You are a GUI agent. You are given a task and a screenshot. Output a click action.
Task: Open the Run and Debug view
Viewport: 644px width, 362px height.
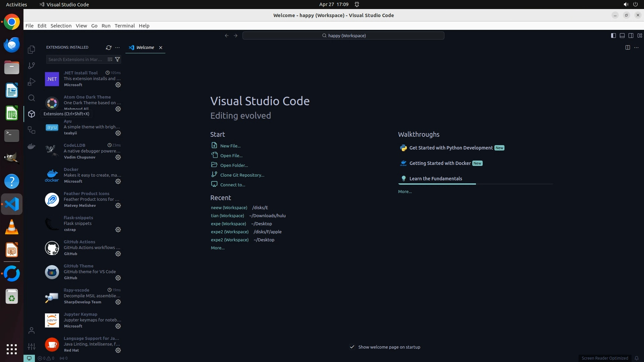click(x=32, y=82)
